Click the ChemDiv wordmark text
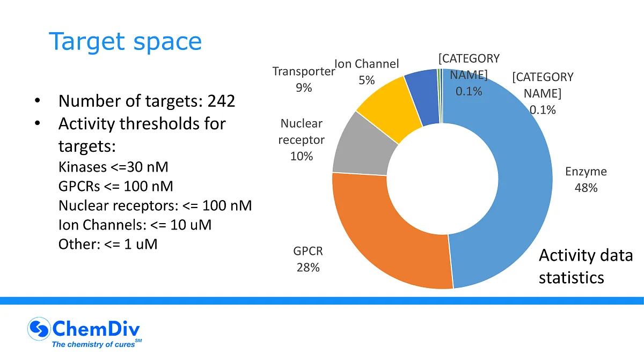 96,328
